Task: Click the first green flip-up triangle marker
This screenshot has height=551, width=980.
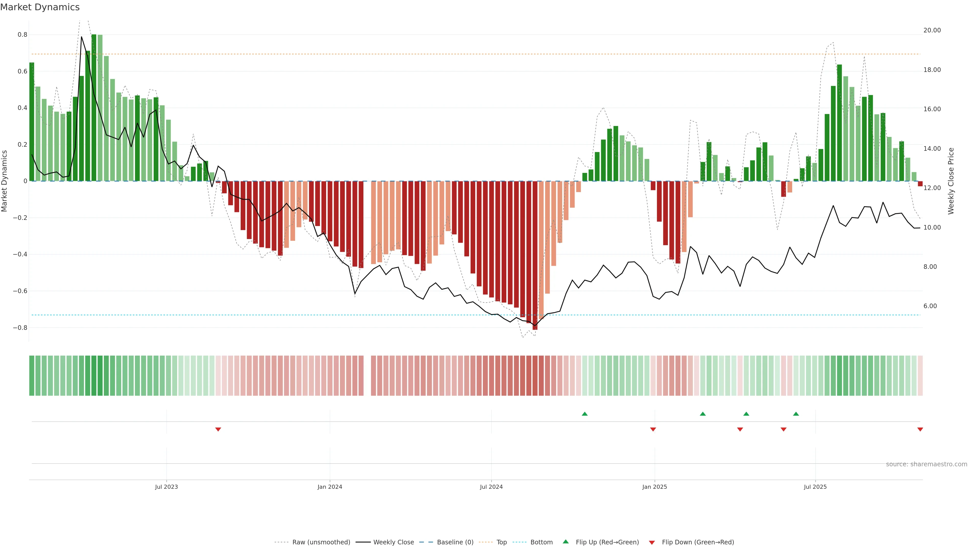Action: tap(585, 414)
